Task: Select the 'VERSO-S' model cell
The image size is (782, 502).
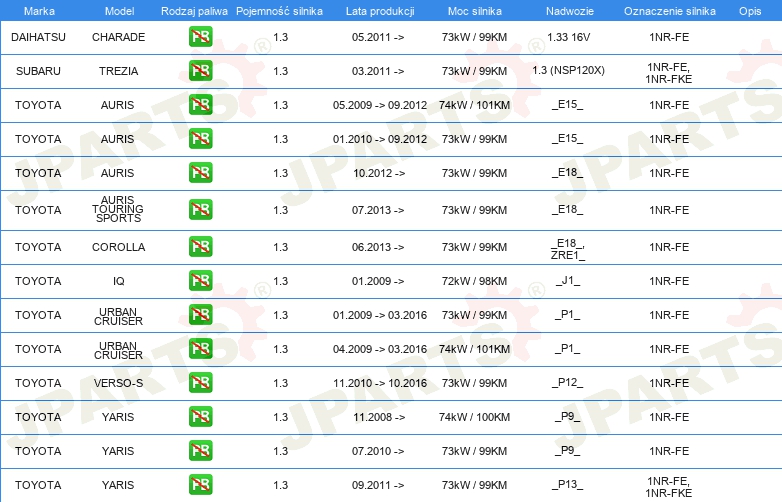Action: click(119, 383)
